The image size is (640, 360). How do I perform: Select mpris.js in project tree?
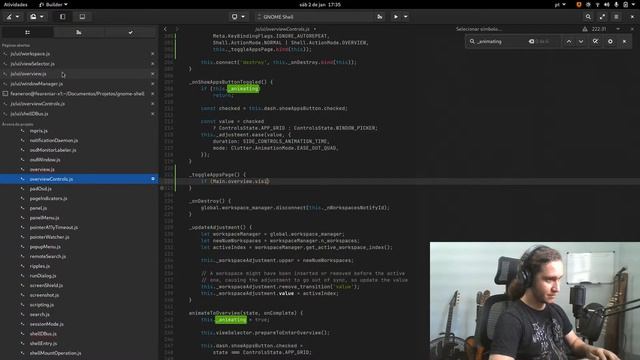39,131
